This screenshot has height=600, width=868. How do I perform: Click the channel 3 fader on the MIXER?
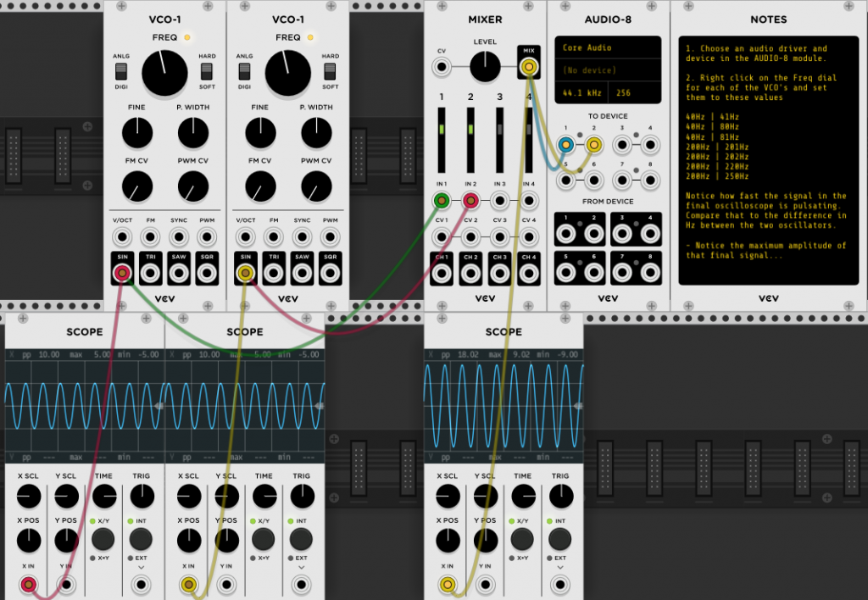(499, 140)
